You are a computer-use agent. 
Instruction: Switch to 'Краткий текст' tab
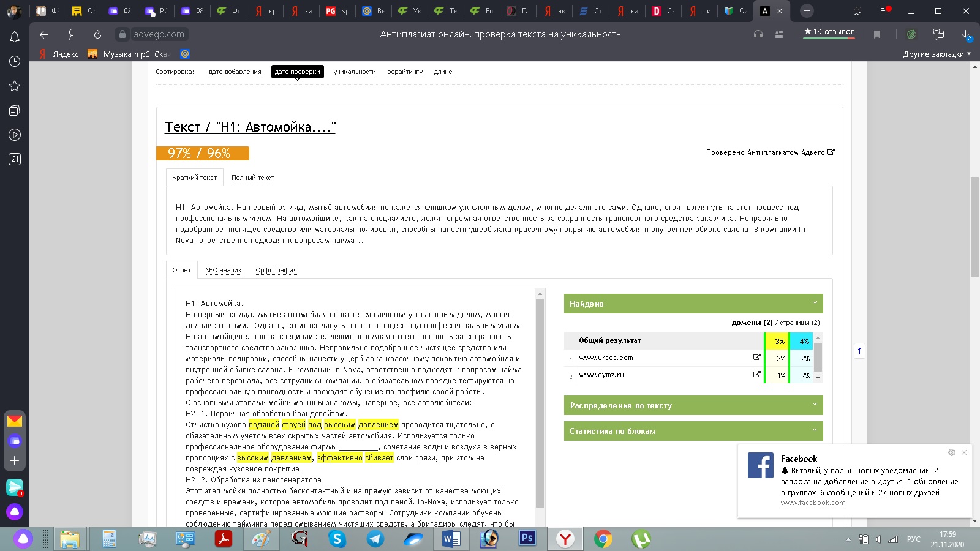pos(194,178)
